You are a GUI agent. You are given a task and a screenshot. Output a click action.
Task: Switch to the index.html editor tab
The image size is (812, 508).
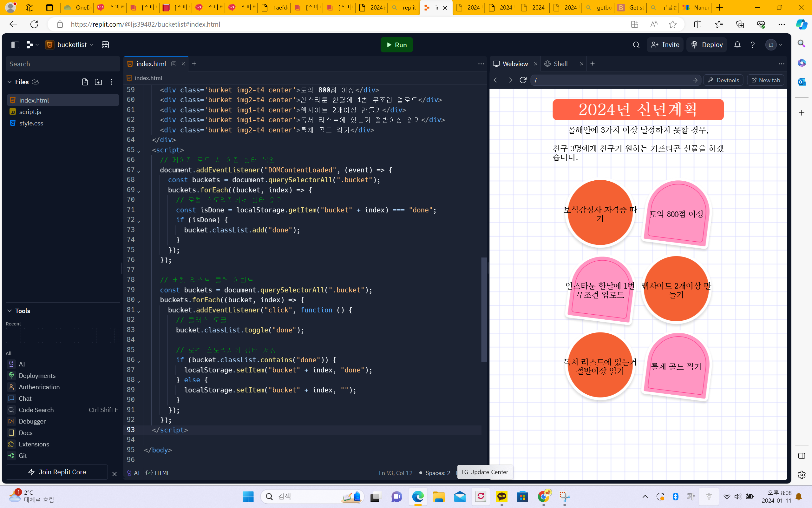point(151,64)
